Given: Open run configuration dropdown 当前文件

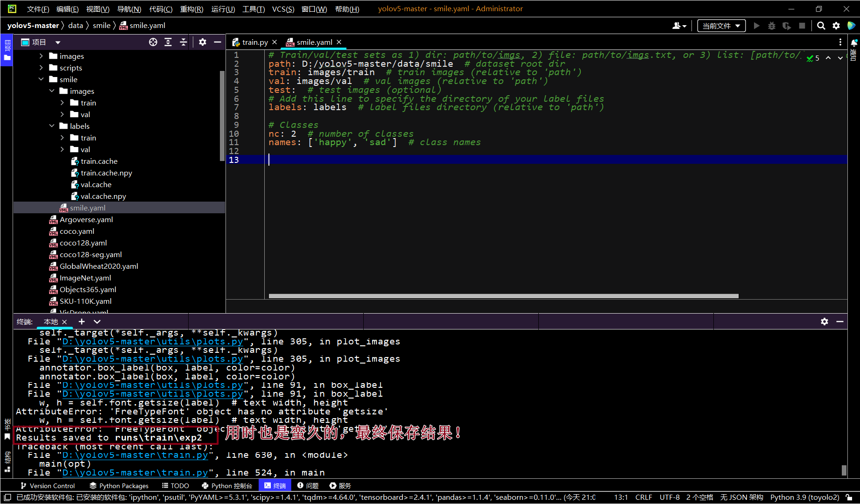Looking at the screenshot, I should 721,26.
